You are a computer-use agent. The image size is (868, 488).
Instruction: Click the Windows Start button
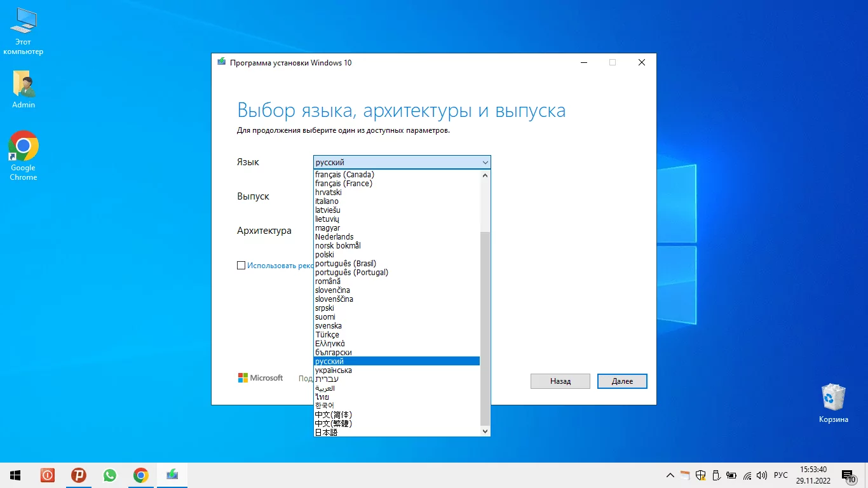(x=15, y=475)
